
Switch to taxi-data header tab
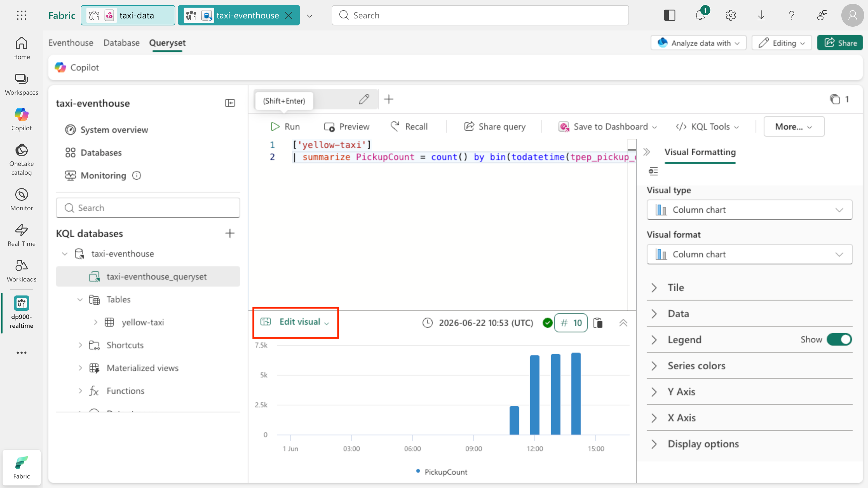(128, 15)
